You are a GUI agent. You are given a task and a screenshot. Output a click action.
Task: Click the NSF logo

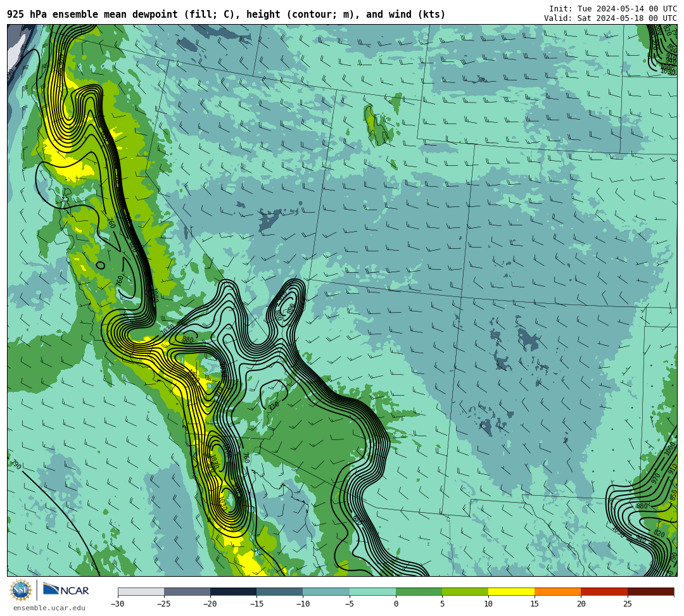(21, 590)
